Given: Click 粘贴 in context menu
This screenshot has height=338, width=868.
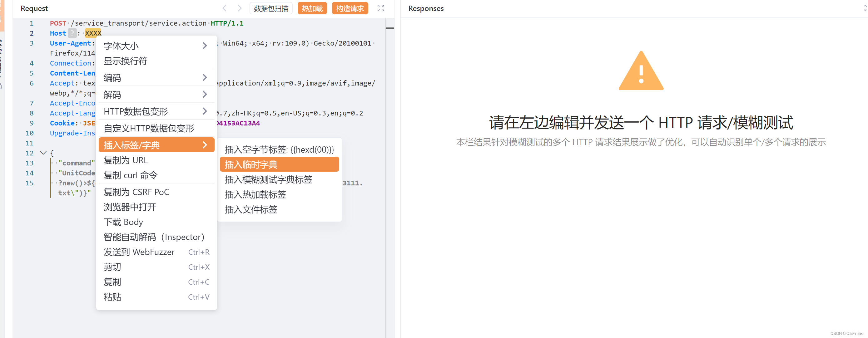Looking at the screenshot, I should 156,297.
